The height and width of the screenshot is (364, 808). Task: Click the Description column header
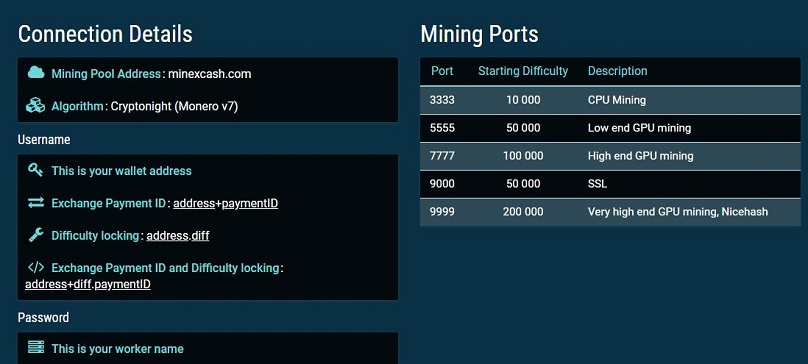(617, 71)
